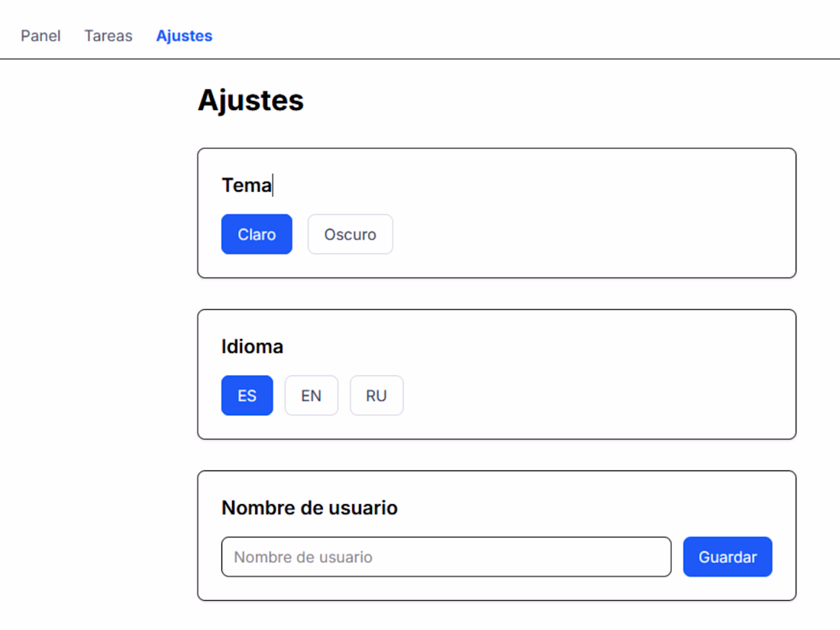Enable the Oscuro theme
The image size is (840, 630).
click(x=350, y=234)
